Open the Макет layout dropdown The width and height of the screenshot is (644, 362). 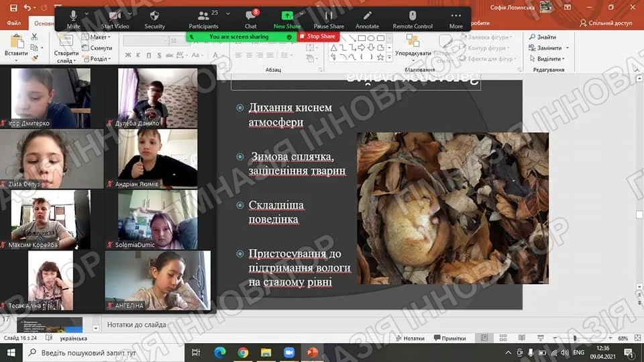pos(97,37)
